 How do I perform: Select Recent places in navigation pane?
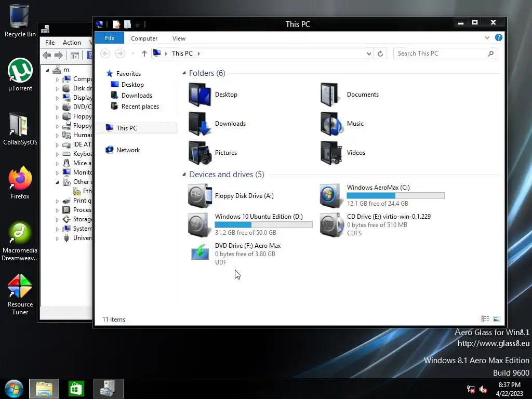[140, 107]
